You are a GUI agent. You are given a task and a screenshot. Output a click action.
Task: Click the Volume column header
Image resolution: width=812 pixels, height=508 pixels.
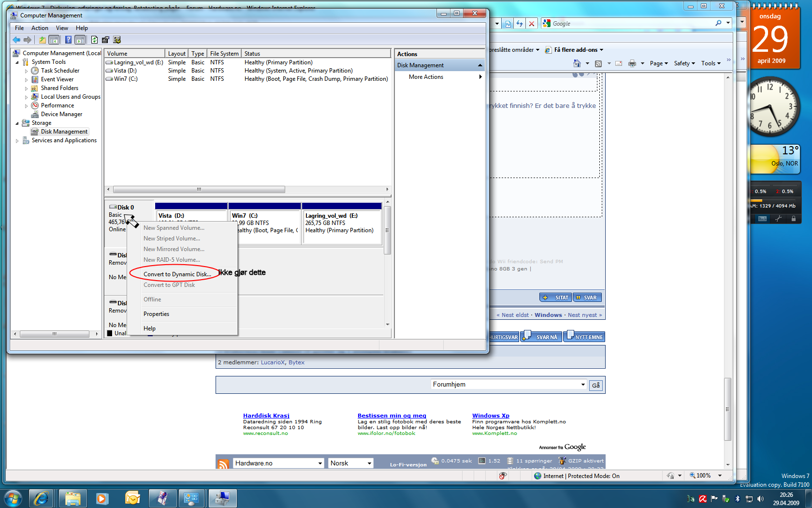(135, 54)
